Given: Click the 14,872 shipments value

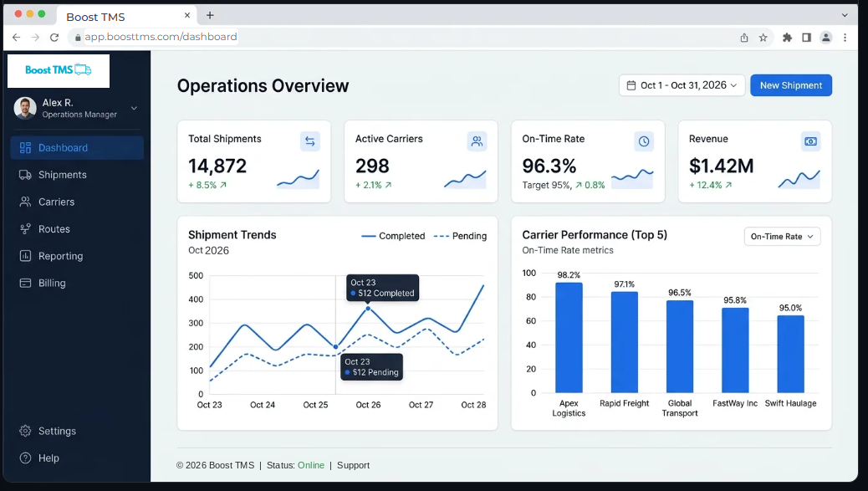Looking at the screenshot, I should tap(217, 166).
